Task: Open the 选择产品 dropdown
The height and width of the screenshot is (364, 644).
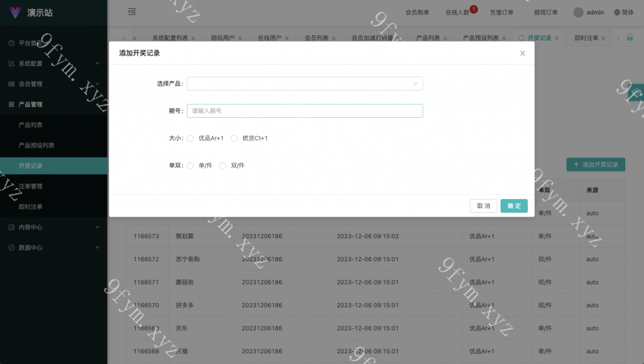Action: [x=305, y=84]
